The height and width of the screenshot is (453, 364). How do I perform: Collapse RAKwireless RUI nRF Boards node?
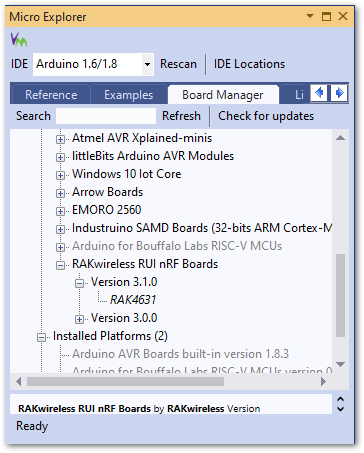[x=60, y=265]
